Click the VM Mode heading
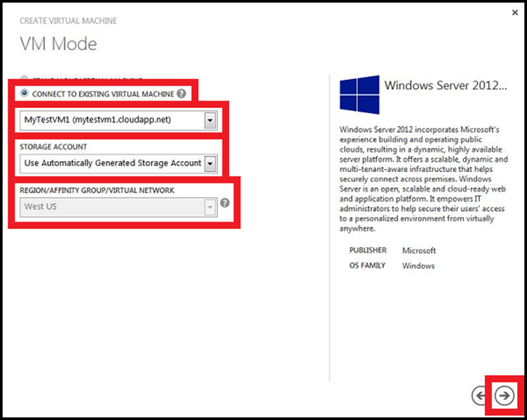Image resolution: width=527 pixels, height=420 pixels. pyautogui.click(x=59, y=44)
